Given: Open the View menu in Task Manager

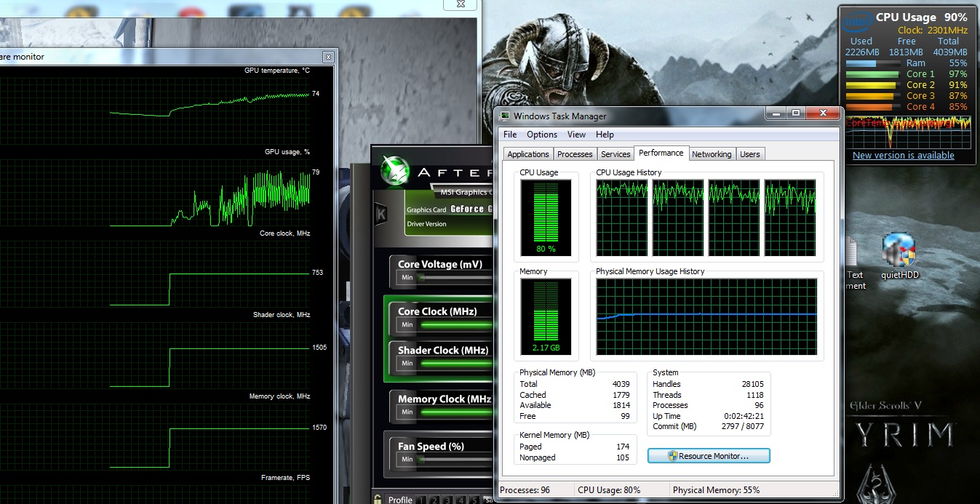Looking at the screenshot, I should click(576, 135).
